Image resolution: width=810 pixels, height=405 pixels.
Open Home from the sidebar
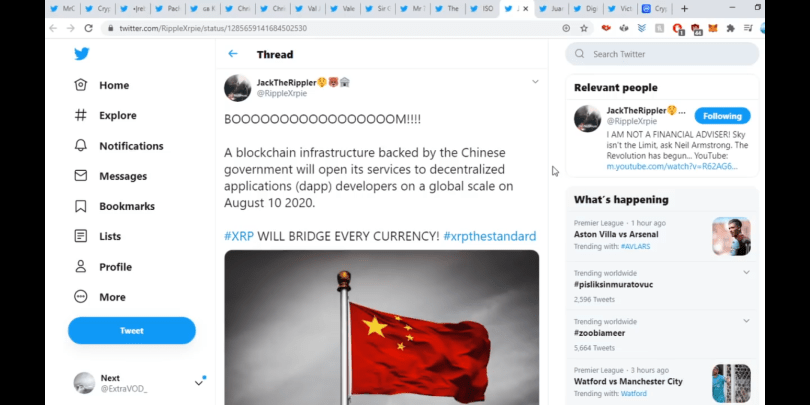tap(102, 85)
